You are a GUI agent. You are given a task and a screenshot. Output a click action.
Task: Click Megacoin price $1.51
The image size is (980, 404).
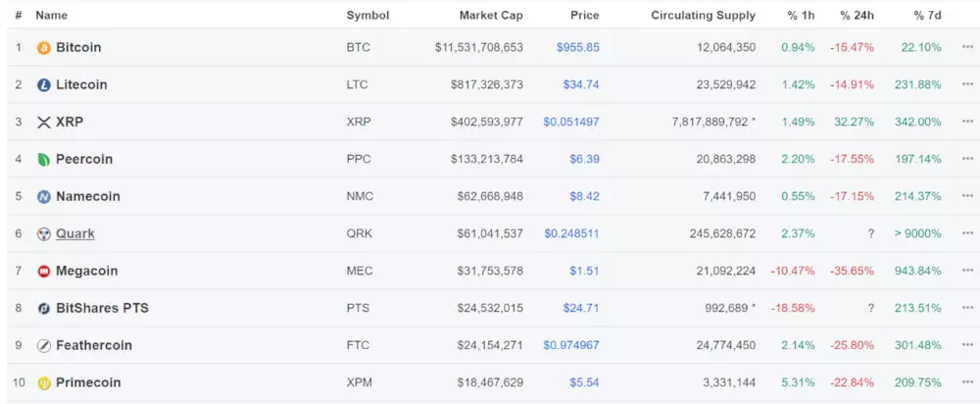[584, 271]
